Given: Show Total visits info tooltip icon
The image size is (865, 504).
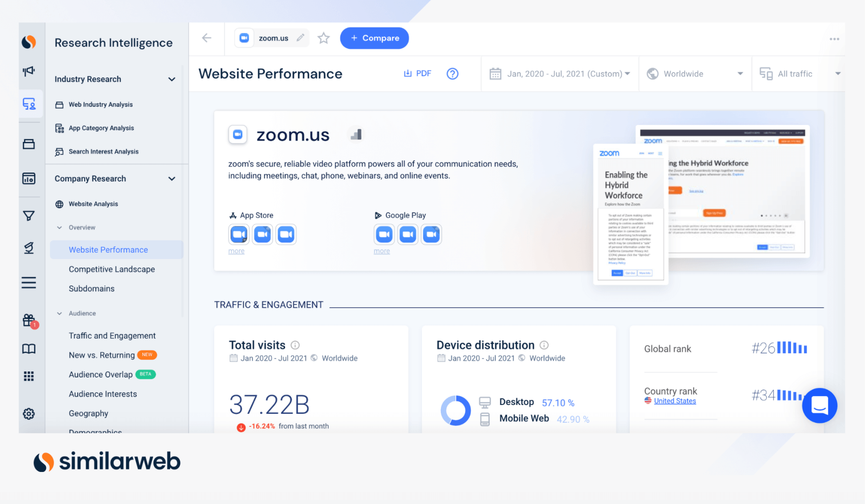Looking at the screenshot, I should pyautogui.click(x=295, y=345).
